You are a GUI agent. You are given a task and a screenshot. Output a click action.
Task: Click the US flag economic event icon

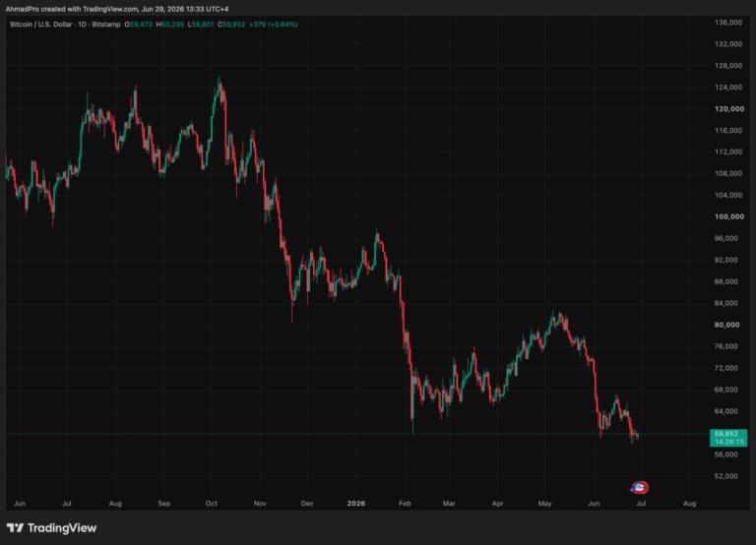click(x=640, y=488)
